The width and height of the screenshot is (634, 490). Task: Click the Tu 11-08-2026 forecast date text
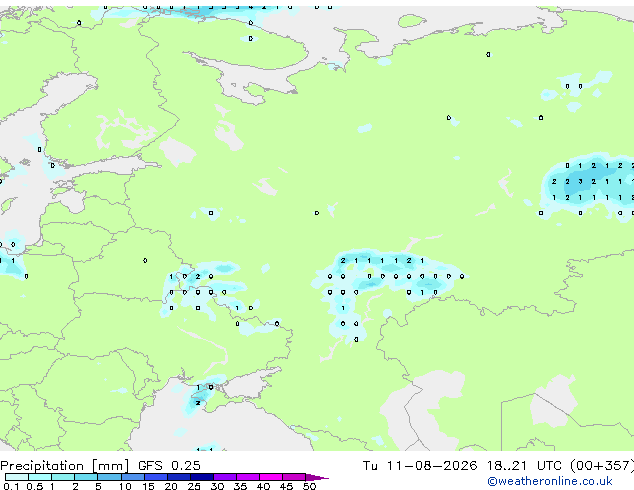coord(420,466)
